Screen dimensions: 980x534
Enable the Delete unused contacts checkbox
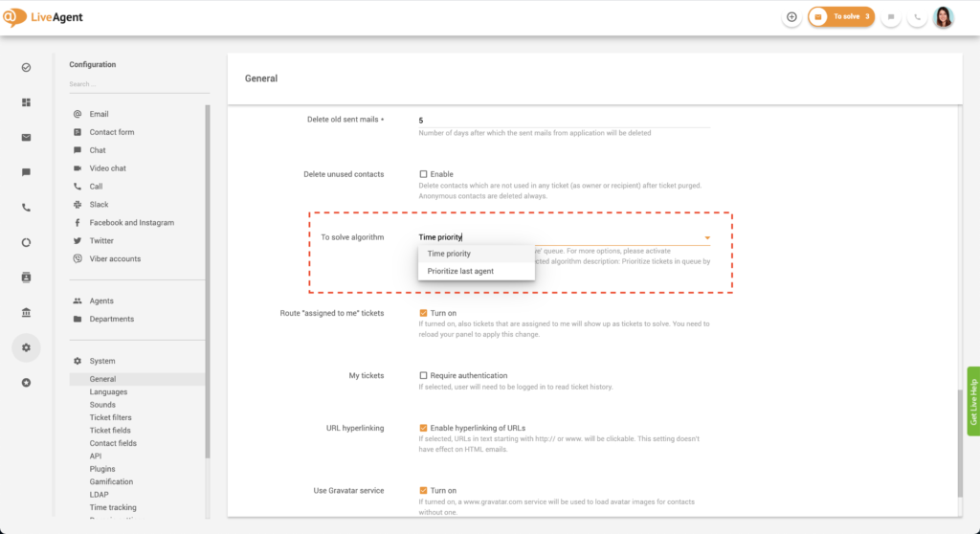point(424,174)
